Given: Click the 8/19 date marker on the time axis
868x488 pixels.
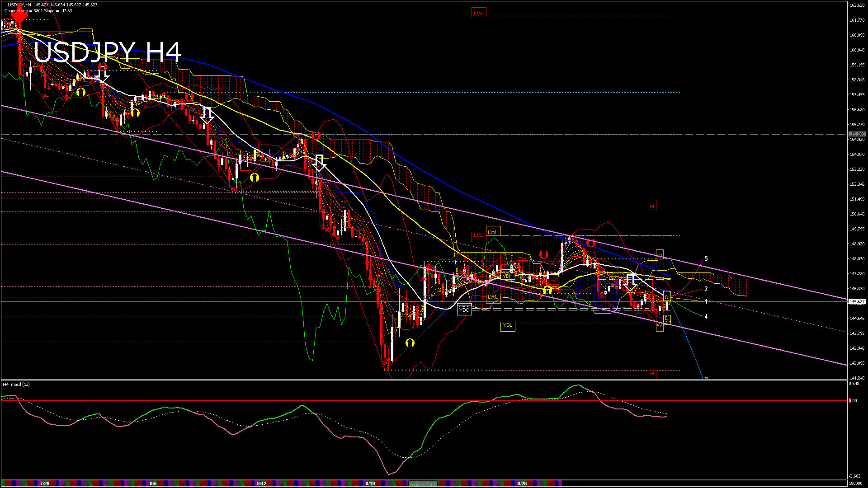Looking at the screenshot, I should (370, 483).
